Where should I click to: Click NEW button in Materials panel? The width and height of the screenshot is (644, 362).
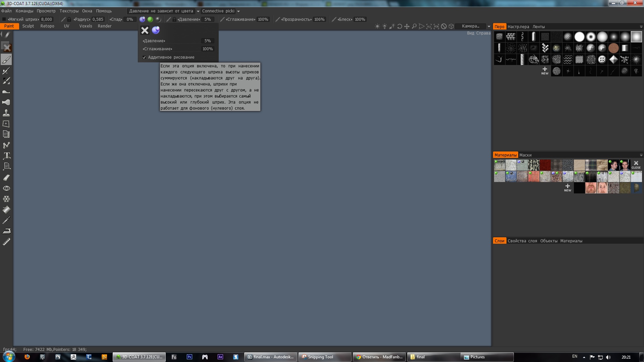click(568, 187)
